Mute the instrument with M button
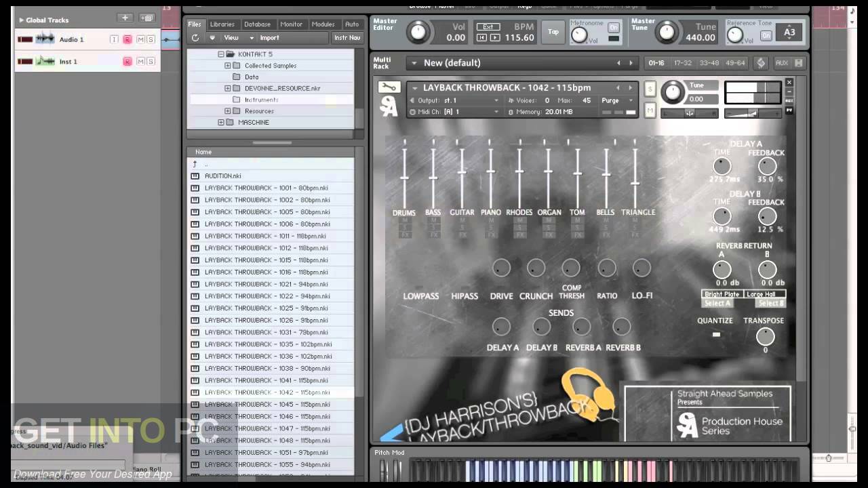Viewport: 868px width, 488px height. [650, 110]
